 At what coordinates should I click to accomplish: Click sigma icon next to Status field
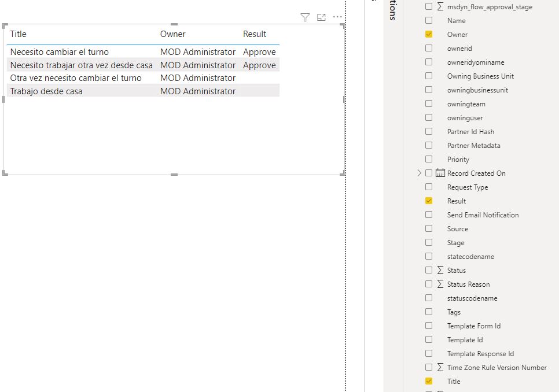(440, 270)
